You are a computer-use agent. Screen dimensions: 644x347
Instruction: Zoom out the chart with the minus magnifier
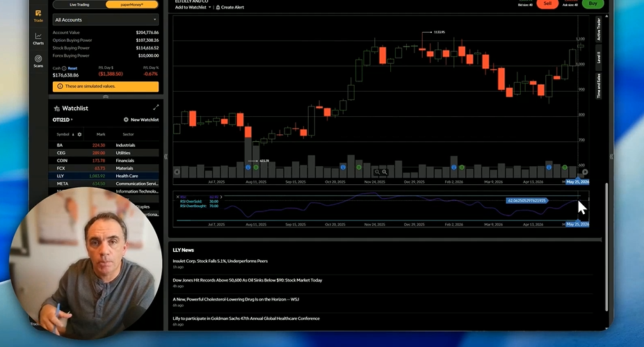377,172
